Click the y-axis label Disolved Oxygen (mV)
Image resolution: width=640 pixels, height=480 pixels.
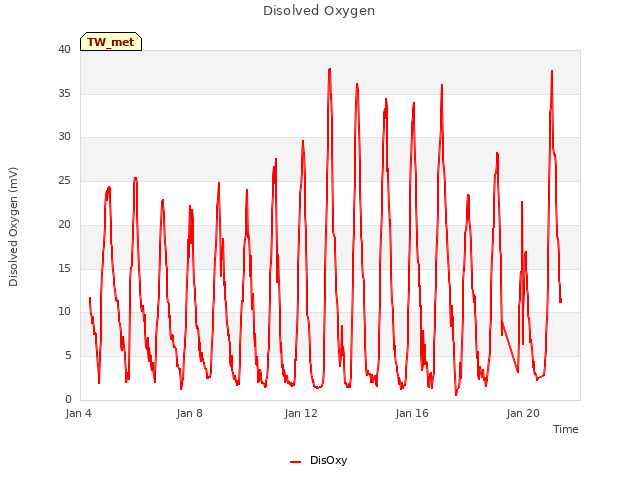click(x=13, y=227)
